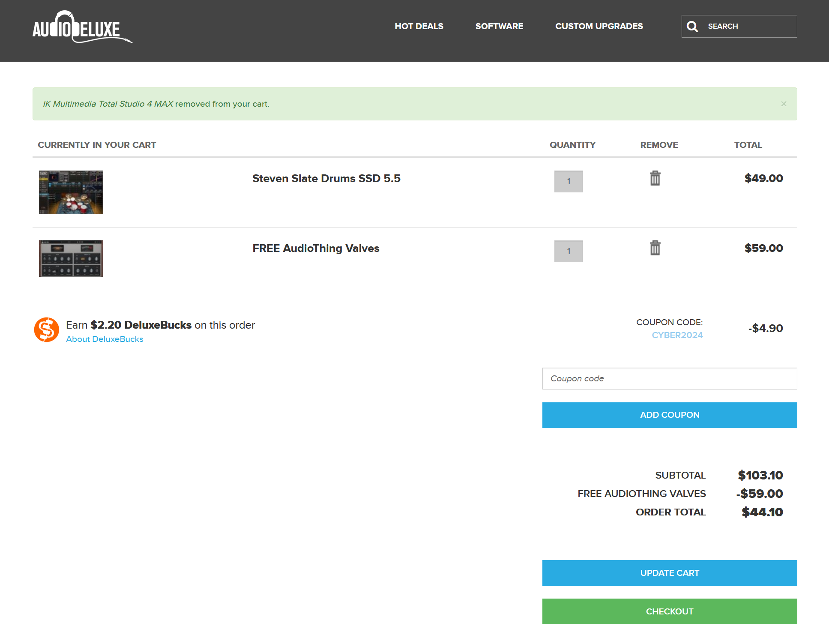Click the orange DeluxeBucks coin icon
This screenshot has width=829, height=644.
pyautogui.click(x=46, y=329)
